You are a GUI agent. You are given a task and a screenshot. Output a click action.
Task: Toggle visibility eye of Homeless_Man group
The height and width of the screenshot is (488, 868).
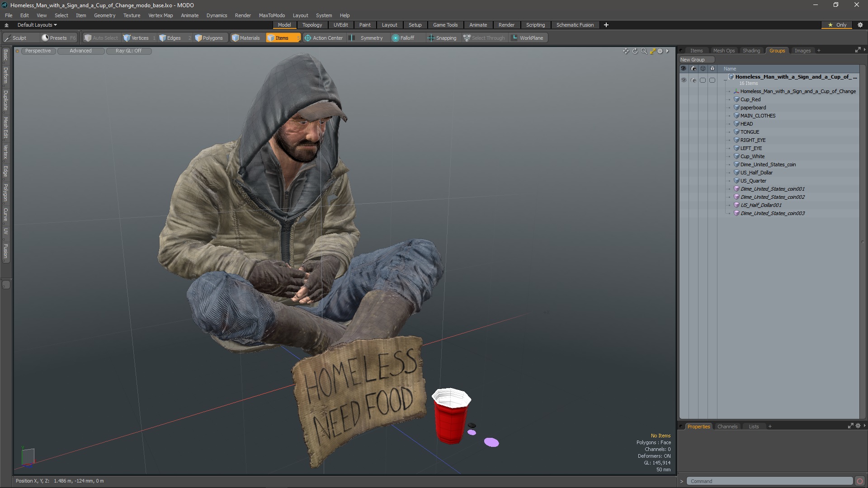point(683,80)
